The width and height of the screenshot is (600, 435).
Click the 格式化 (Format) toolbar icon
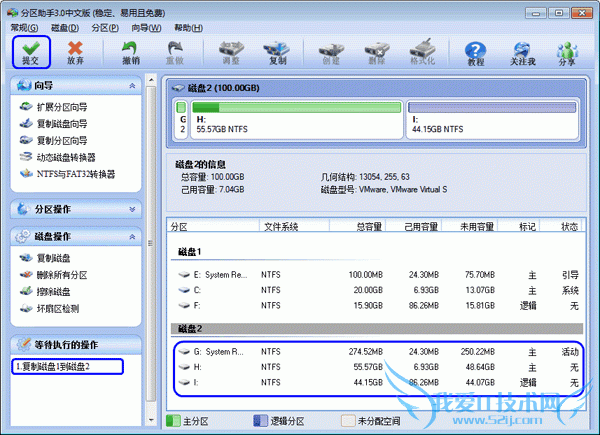tap(422, 52)
